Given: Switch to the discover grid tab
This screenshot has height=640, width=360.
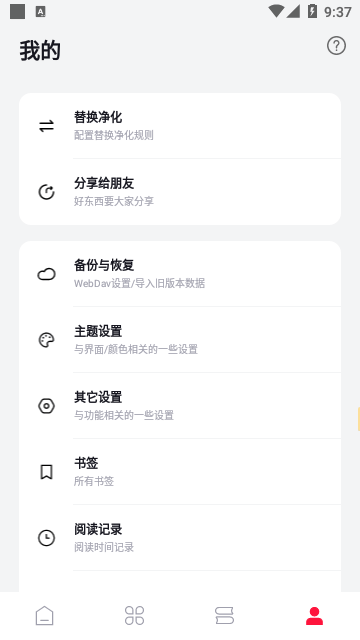Looking at the screenshot, I should [x=135, y=616].
